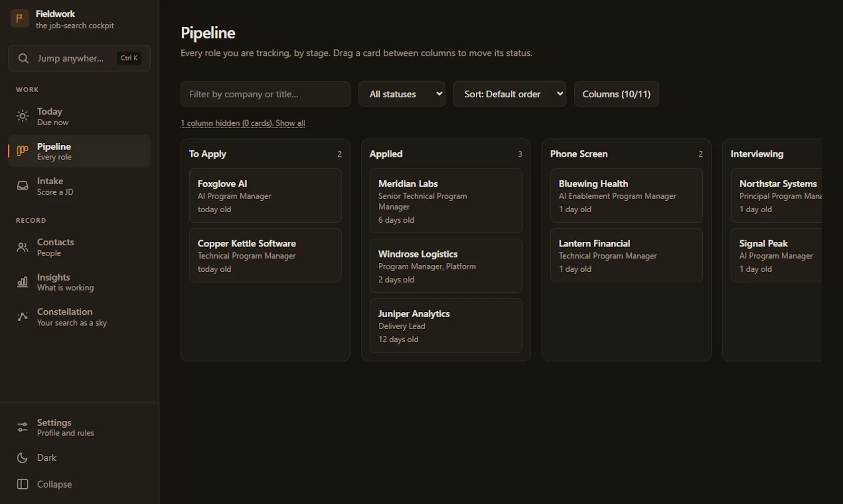Click the '12 days old' text
The image size is (843, 504).
398,339
